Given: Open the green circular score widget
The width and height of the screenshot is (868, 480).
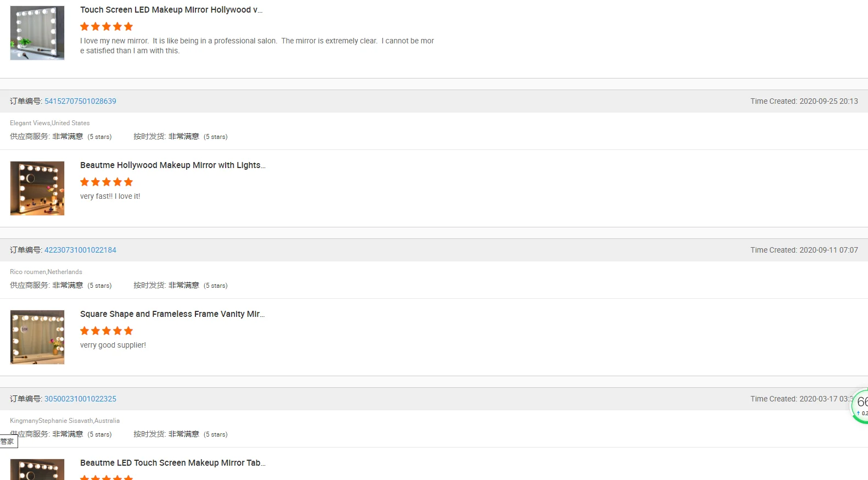Looking at the screenshot, I should 860,406.
